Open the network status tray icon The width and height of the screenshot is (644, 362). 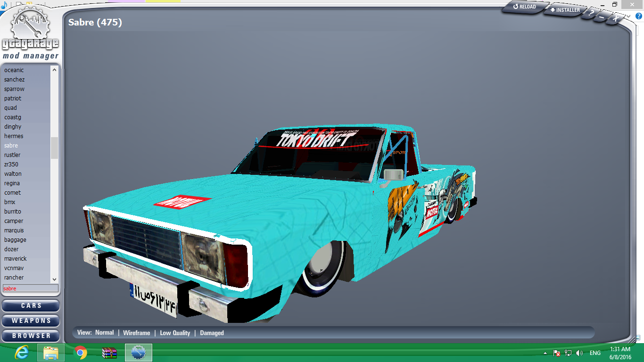568,353
